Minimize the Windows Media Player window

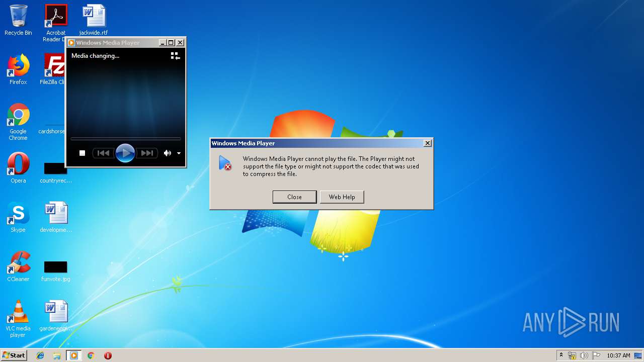click(163, 43)
